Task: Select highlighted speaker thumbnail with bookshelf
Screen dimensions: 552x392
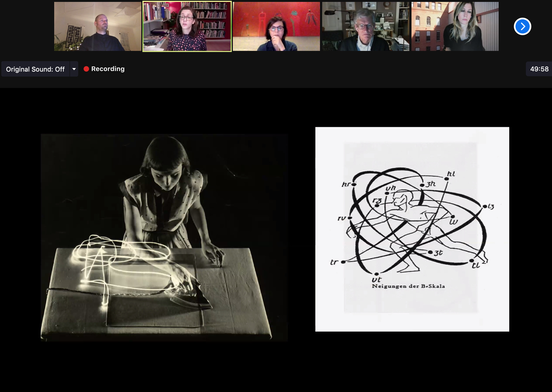Action: coord(187,26)
